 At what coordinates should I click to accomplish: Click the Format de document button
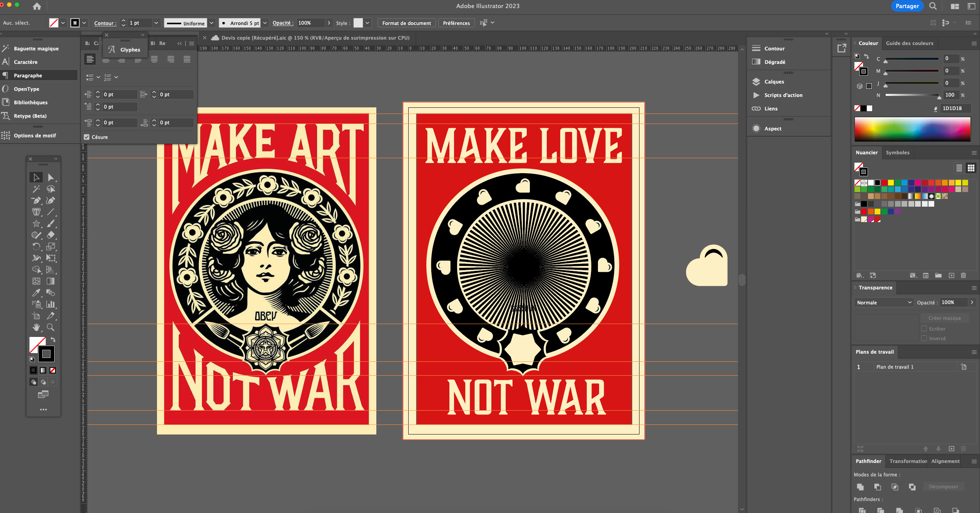click(x=406, y=23)
